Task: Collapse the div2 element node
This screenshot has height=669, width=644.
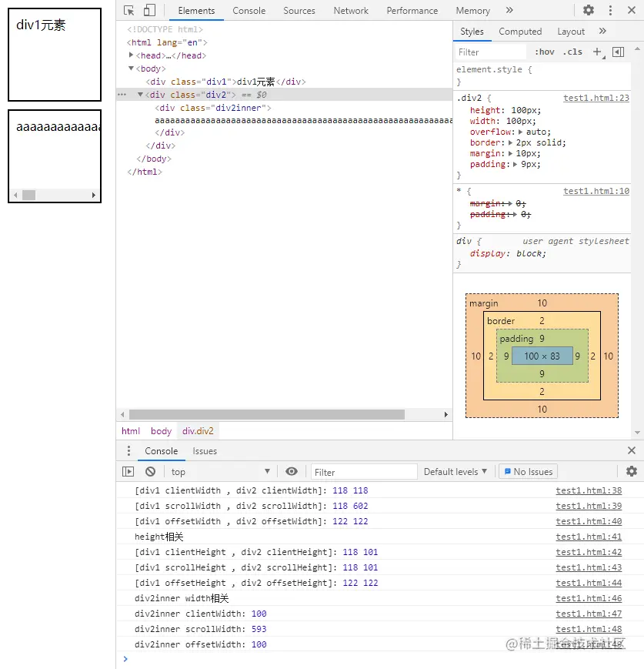Action: [140, 94]
